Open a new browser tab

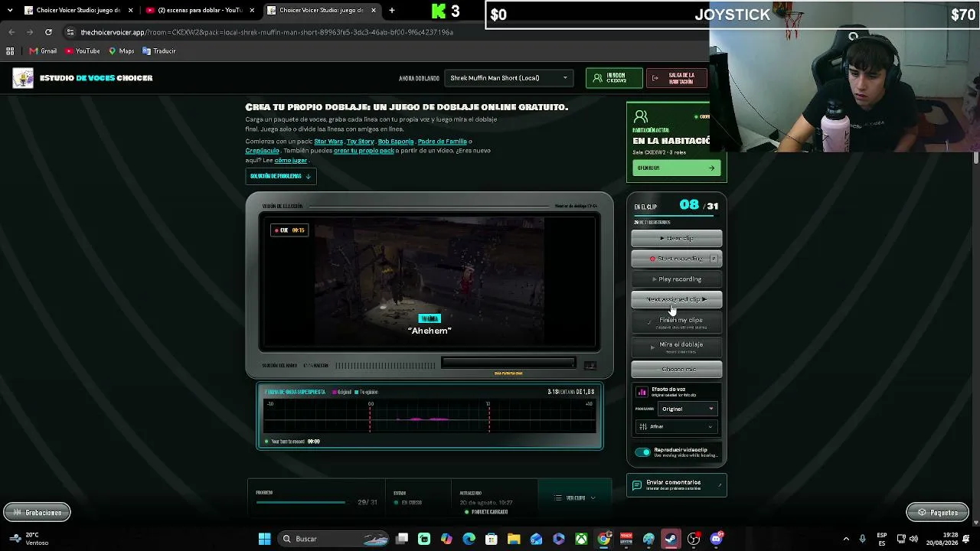click(x=391, y=10)
